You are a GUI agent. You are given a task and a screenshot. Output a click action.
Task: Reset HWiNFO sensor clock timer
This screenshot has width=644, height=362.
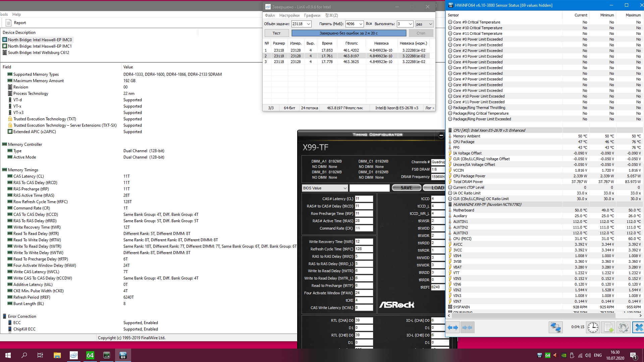[x=593, y=327]
